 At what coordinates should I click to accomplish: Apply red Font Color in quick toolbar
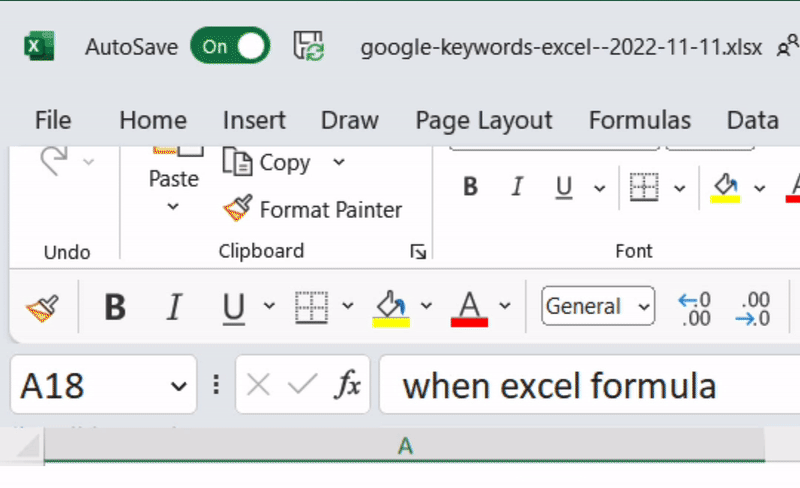[x=469, y=308]
